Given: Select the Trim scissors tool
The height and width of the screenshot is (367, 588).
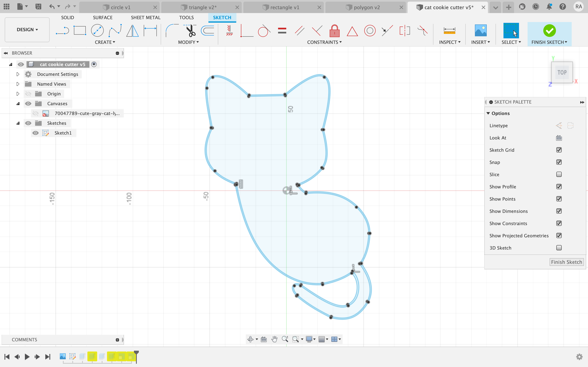Looking at the screenshot, I should pos(190,31).
